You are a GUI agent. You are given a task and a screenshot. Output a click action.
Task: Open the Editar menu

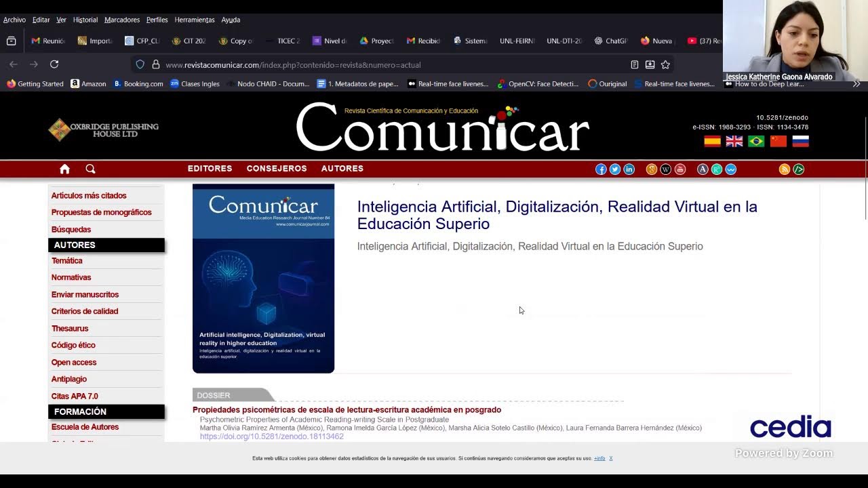(41, 20)
